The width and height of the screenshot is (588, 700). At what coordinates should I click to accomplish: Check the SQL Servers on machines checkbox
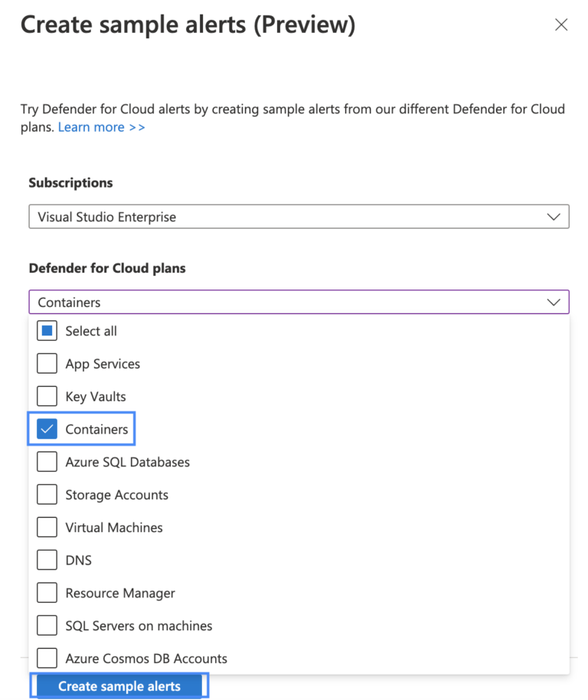point(47,625)
